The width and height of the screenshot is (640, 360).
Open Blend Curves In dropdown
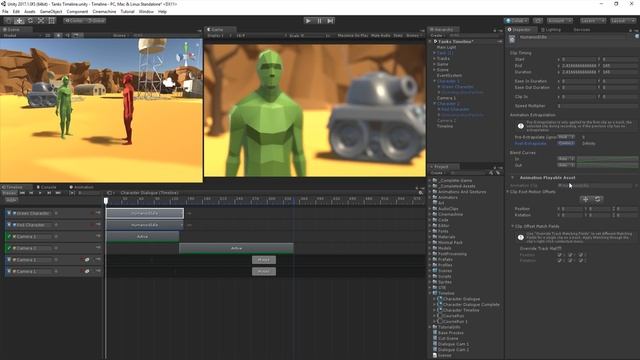[x=566, y=158]
